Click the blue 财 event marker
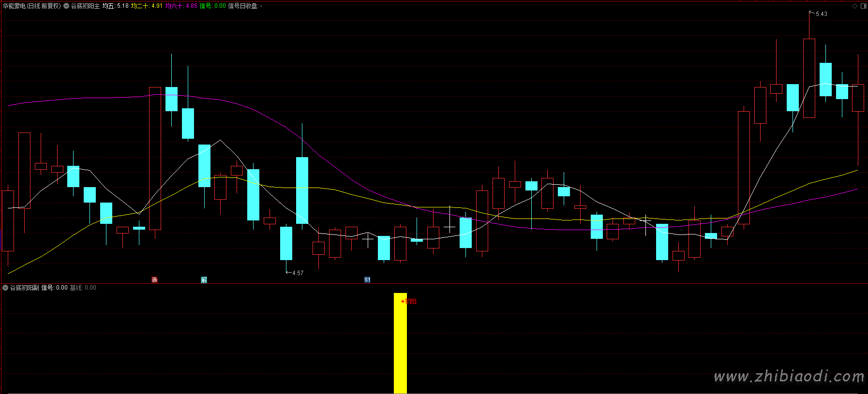Viewport: 868px width, 394px height. pyautogui.click(x=367, y=280)
